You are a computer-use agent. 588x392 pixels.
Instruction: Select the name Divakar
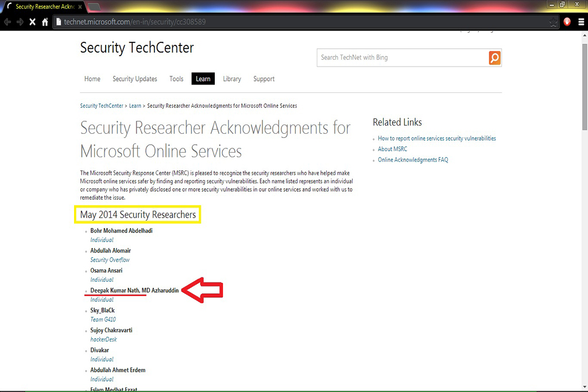click(99, 350)
